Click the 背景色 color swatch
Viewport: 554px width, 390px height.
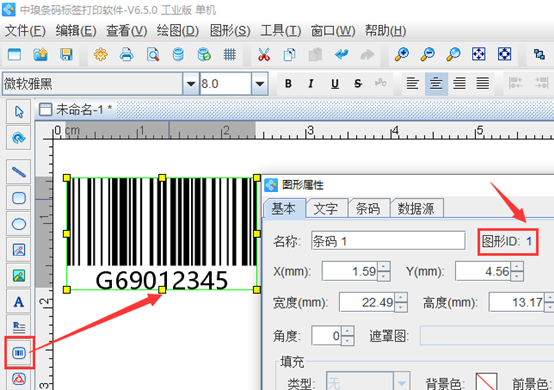(x=486, y=382)
